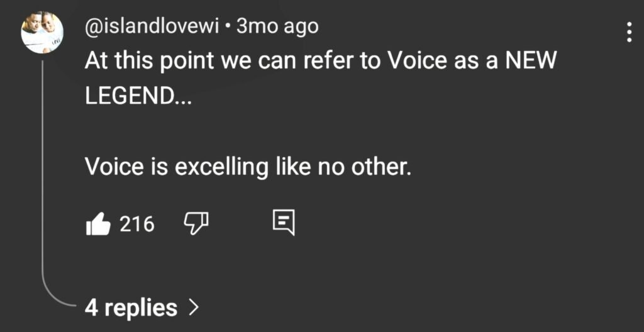Click the vertical reply thread line
The height and width of the screenshot is (332, 644).
43,176
